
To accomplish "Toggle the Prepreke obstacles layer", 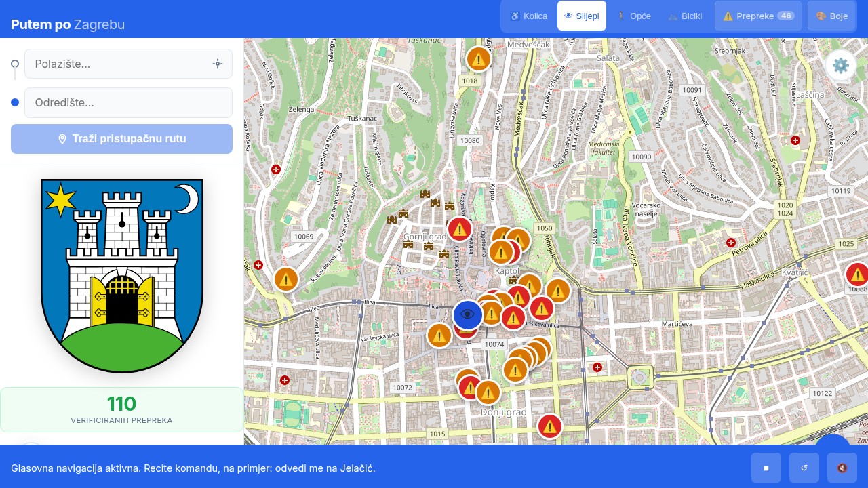I will [758, 16].
